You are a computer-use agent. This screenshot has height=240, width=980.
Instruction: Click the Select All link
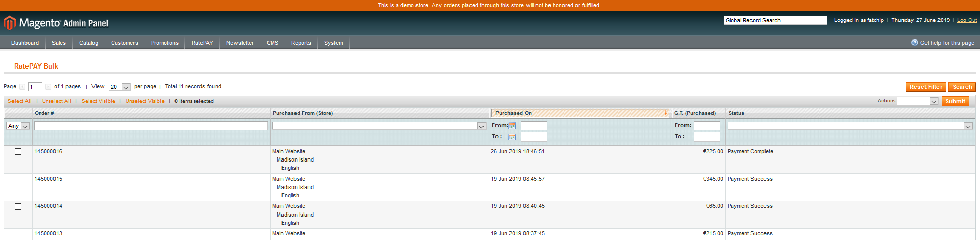click(20, 101)
